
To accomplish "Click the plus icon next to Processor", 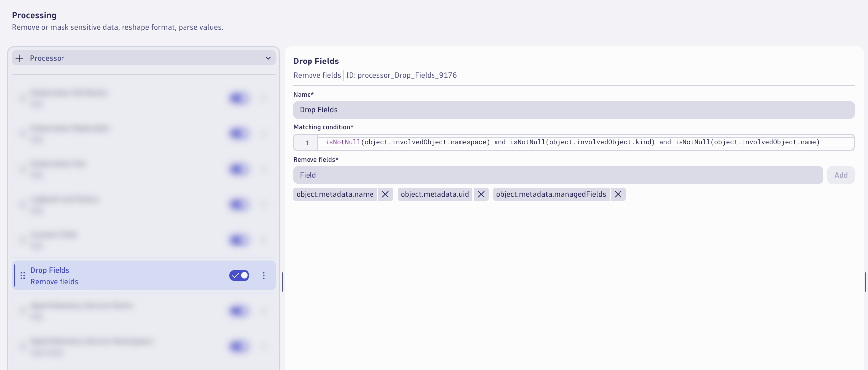I will tap(19, 58).
